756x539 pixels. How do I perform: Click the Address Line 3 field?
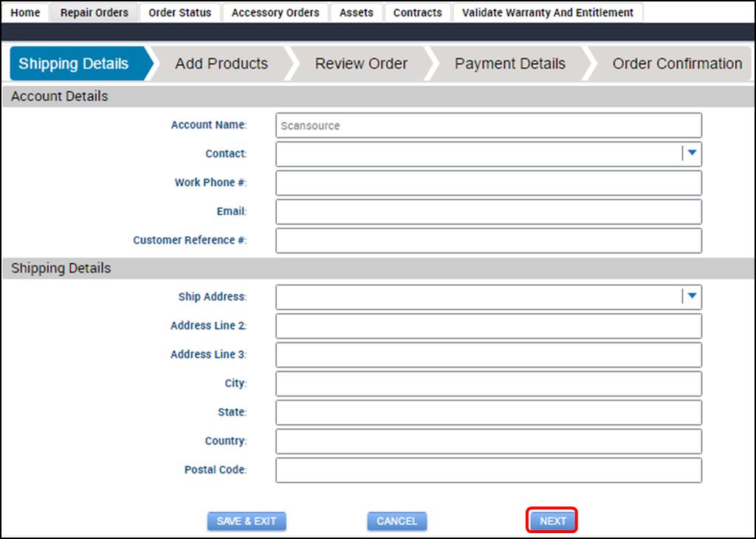[489, 355]
